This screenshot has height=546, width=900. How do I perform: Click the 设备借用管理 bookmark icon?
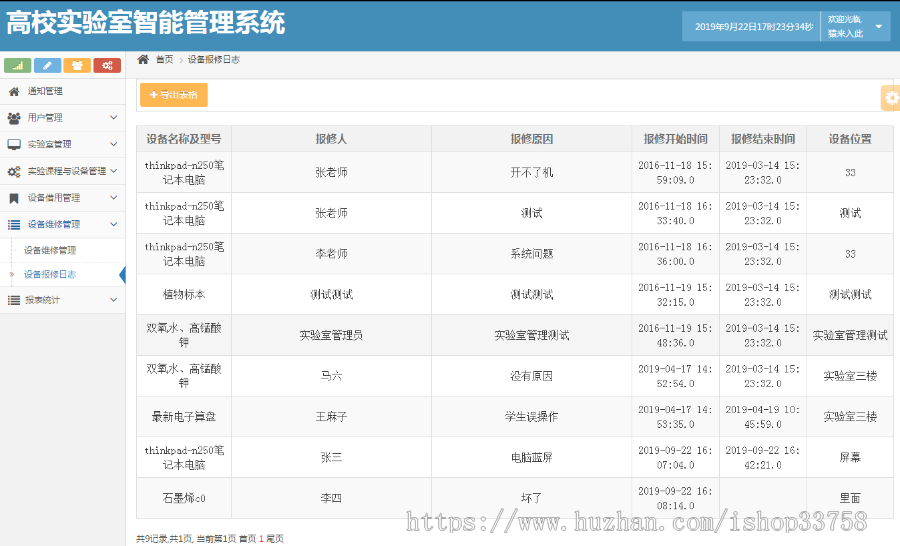pos(14,198)
